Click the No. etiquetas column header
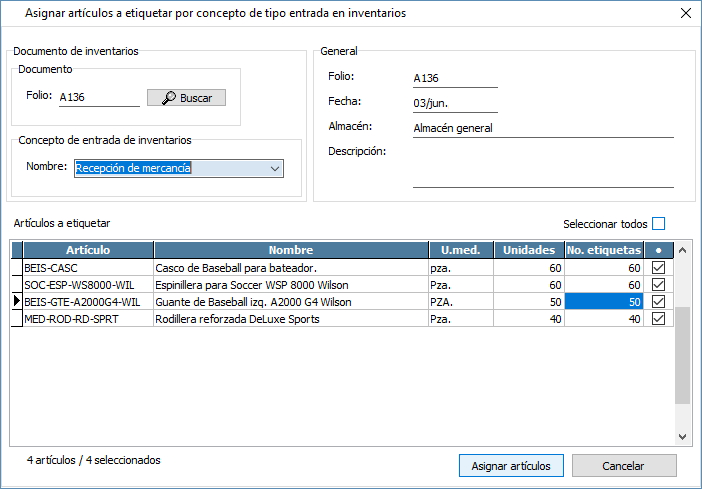The height and width of the screenshot is (489, 702). coord(603,250)
